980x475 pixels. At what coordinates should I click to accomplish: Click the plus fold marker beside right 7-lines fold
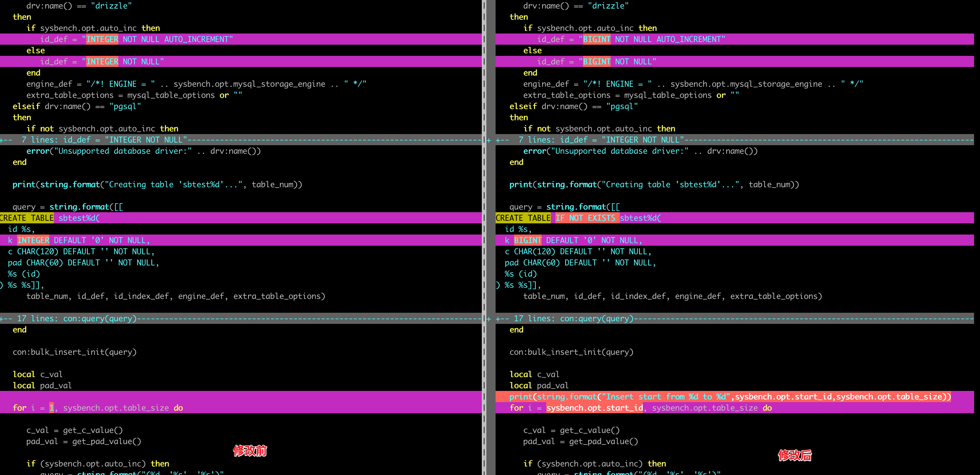[x=489, y=140]
